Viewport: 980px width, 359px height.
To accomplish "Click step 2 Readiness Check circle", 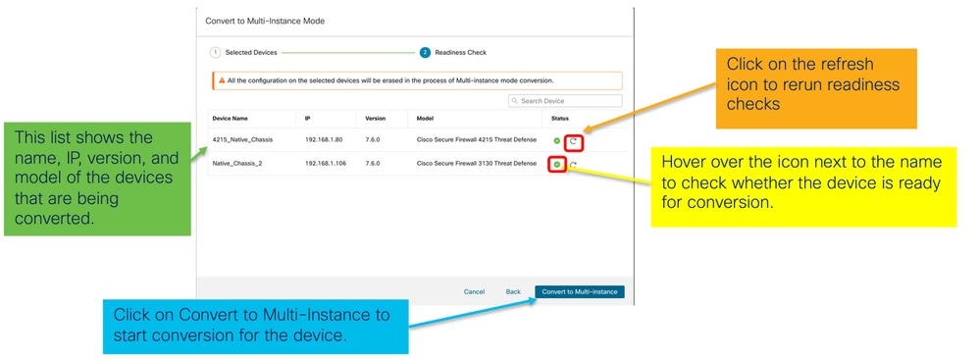I will (x=425, y=53).
